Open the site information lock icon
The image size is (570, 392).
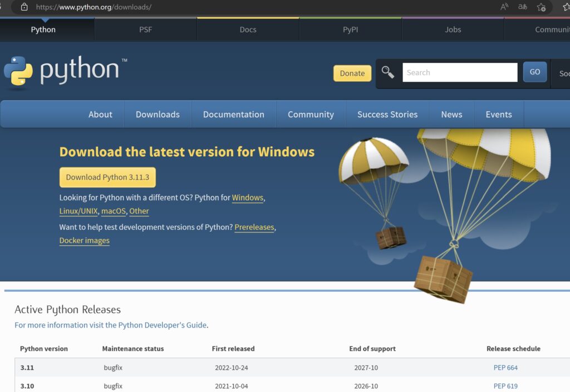(x=24, y=7)
